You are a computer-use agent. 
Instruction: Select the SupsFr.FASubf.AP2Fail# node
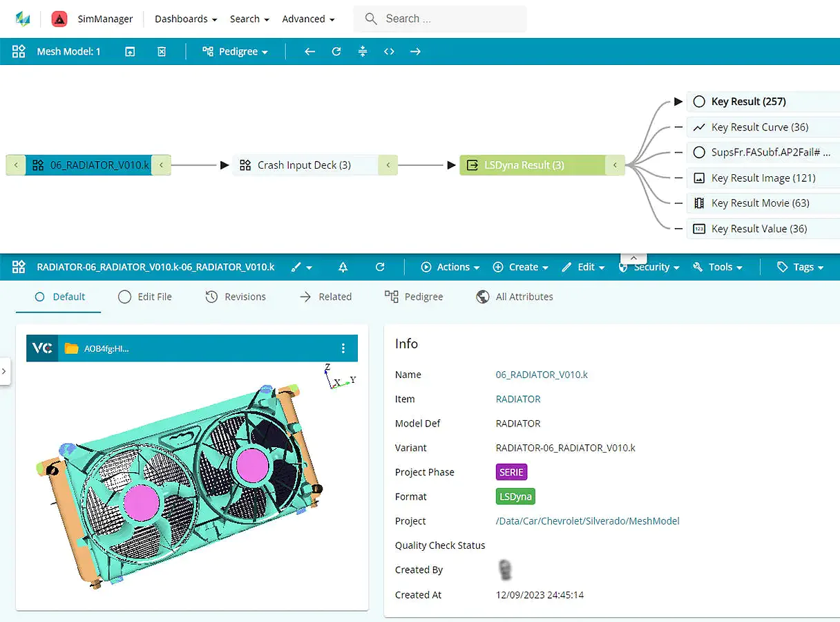(x=763, y=153)
